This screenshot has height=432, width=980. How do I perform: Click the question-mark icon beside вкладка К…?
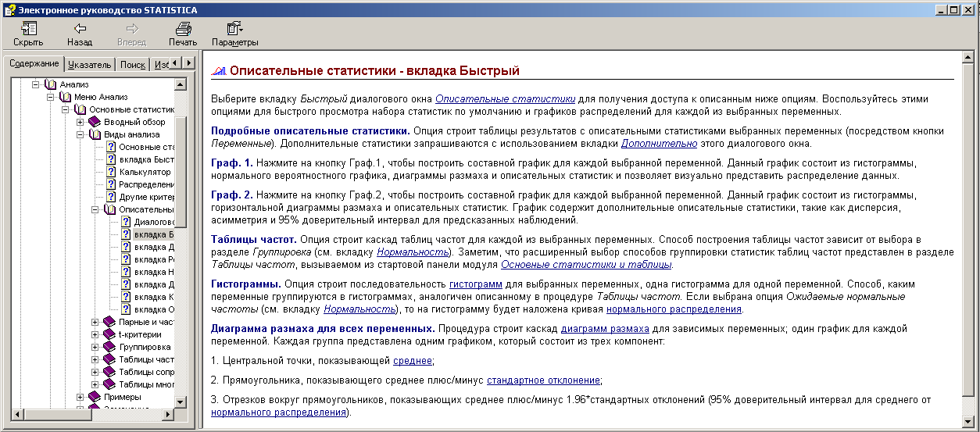tap(126, 297)
